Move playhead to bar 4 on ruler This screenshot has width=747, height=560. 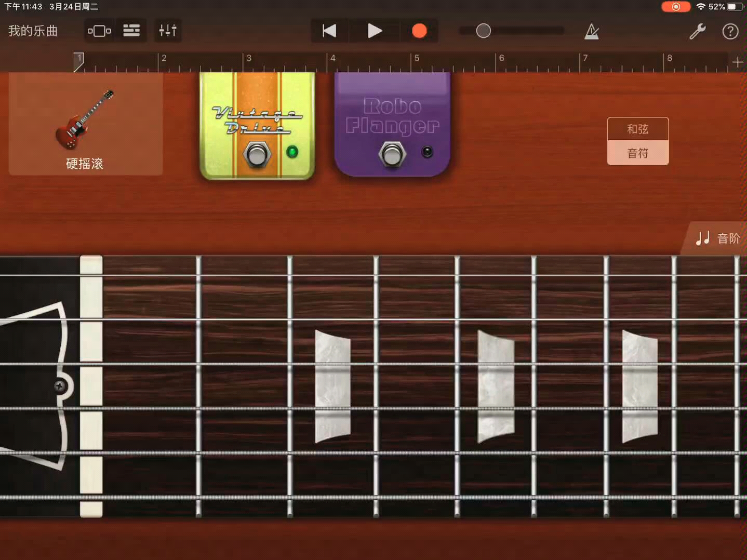pyautogui.click(x=332, y=58)
